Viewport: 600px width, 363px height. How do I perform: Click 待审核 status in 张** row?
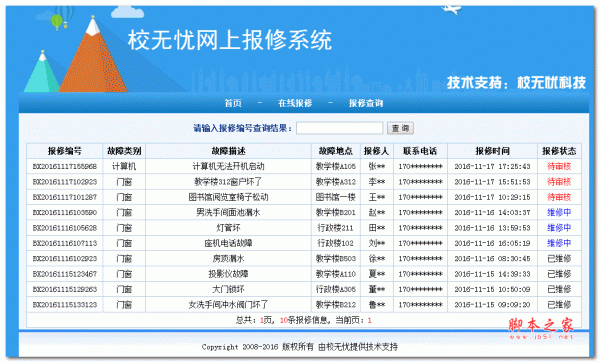[559, 166]
